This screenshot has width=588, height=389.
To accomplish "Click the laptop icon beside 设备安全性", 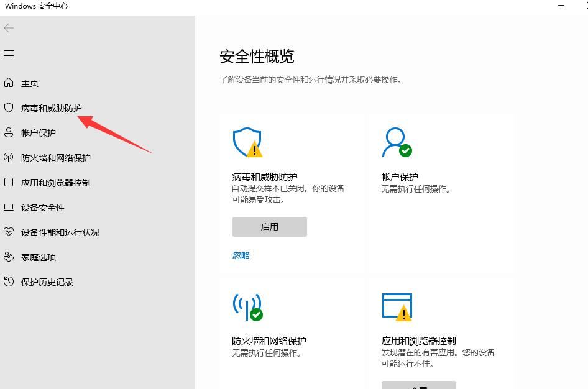I will tap(9, 208).
